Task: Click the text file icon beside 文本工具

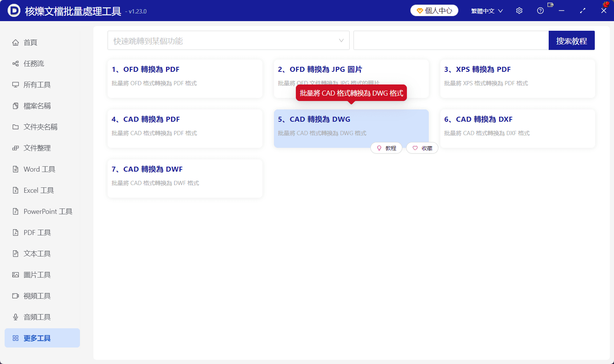Action: pyautogui.click(x=15, y=253)
